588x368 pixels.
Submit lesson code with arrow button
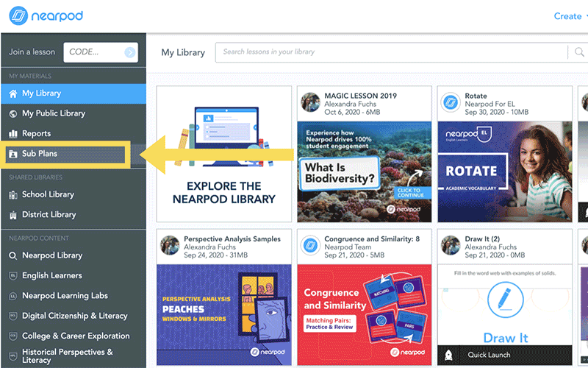coord(130,52)
